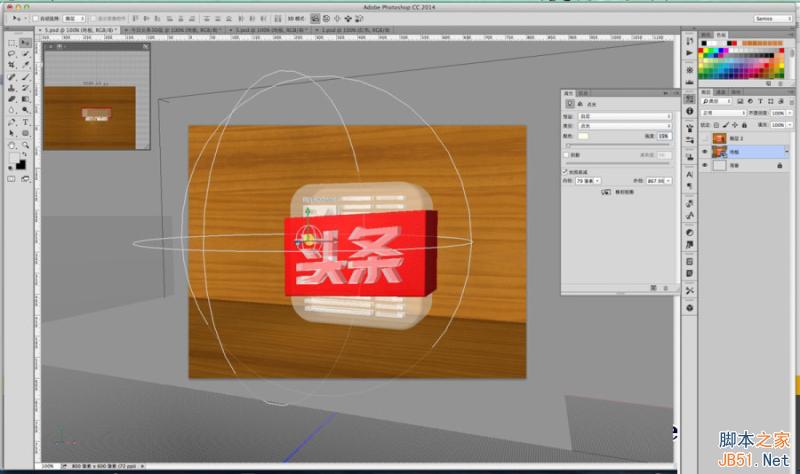Click the light intensity percentage field
This screenshot has height=474, width=800.
663,136
